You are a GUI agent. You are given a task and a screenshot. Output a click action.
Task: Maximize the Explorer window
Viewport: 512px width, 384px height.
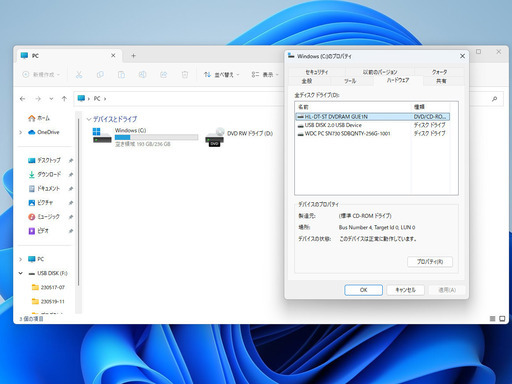(479, 52)
